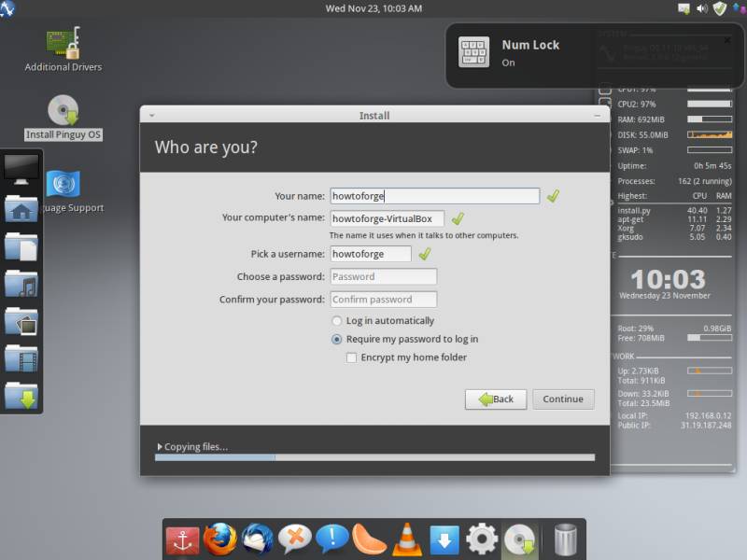Viewport: 747px width, 560px height.
Task: Open the settings gear in the dock
Action: coord(482,539)
